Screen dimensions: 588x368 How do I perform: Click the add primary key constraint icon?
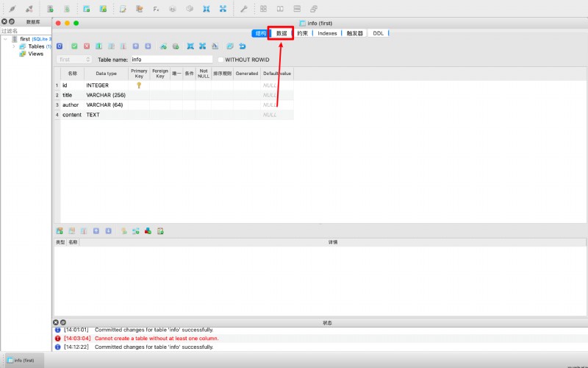pos(123,231)
